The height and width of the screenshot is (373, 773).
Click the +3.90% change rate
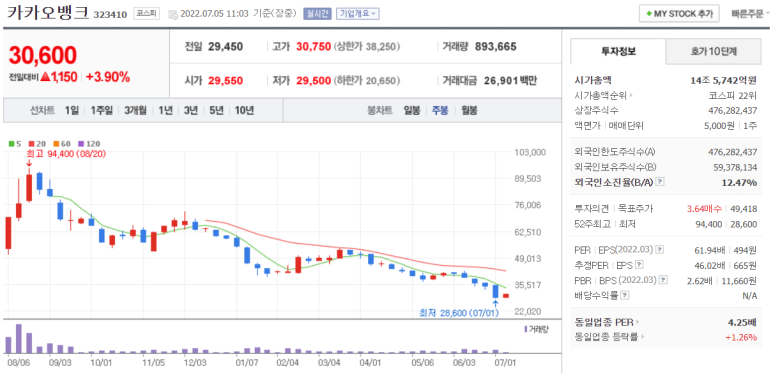(x=107, y=77)
